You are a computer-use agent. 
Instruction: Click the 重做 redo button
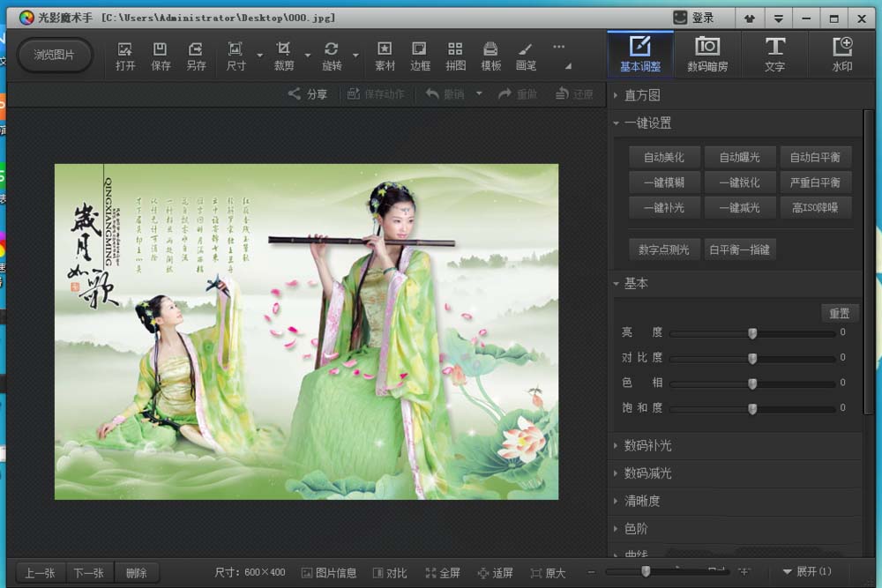[x=518, y=93]
